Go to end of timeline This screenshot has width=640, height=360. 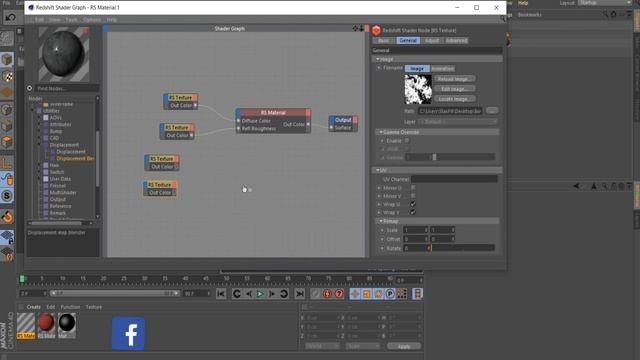(300, 294)
